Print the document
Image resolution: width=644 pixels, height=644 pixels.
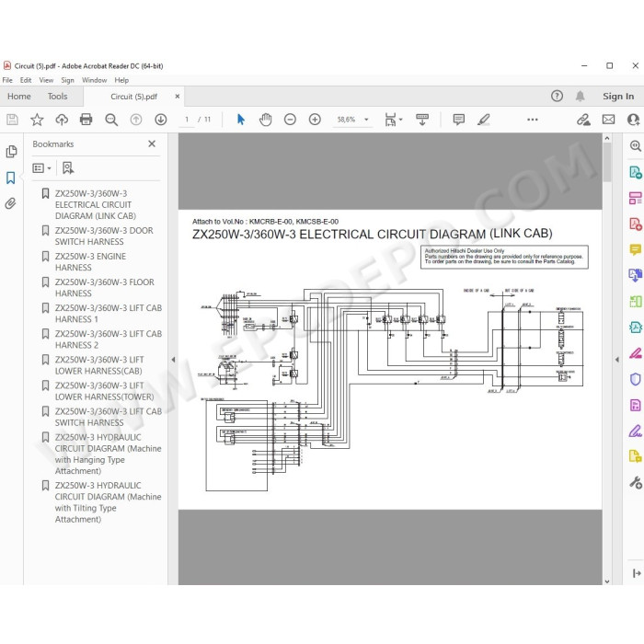(x=86, y=120)
